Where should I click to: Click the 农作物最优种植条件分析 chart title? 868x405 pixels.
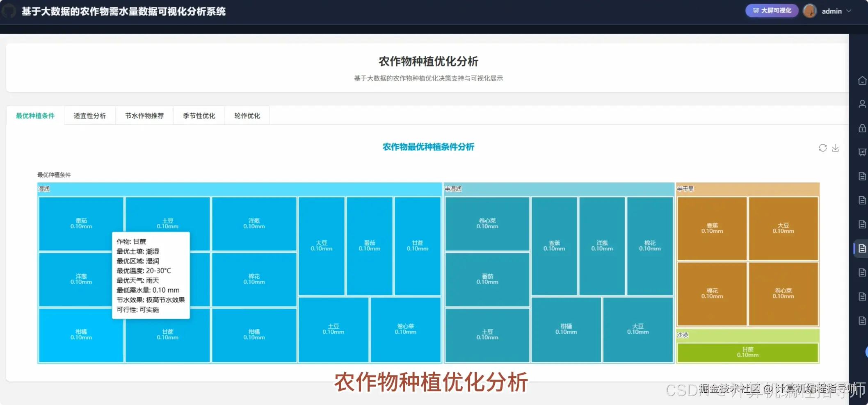(x=428, y=147)
